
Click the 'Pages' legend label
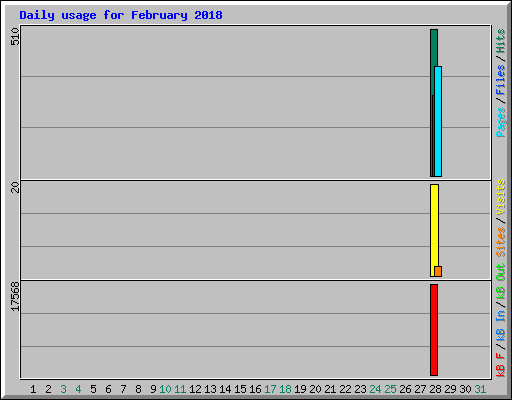[500, 122]
